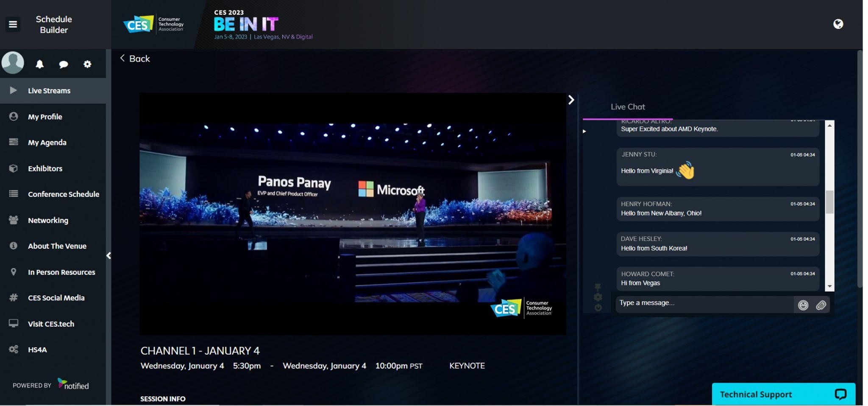This screenshot has height=406, width=868.
Task: Open the hamburger menu beside Schedule Builder
Action: 13,24
